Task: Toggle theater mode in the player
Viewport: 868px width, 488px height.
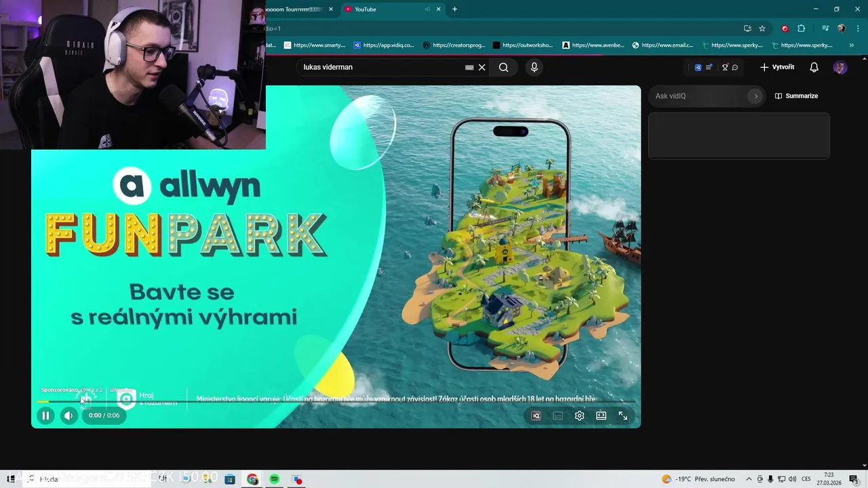Action: tap(601, 416)
